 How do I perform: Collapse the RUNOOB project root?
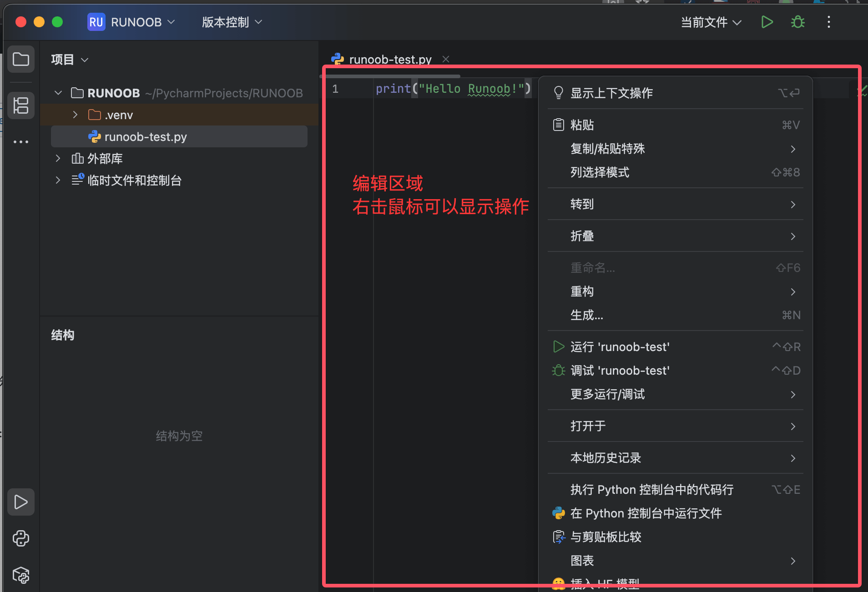click(58, 93)
